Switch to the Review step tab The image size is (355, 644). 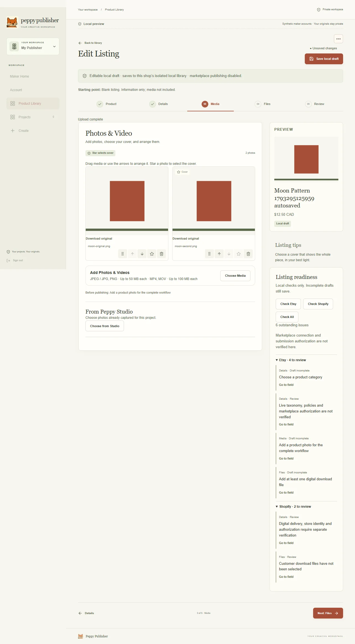(315, 104)
